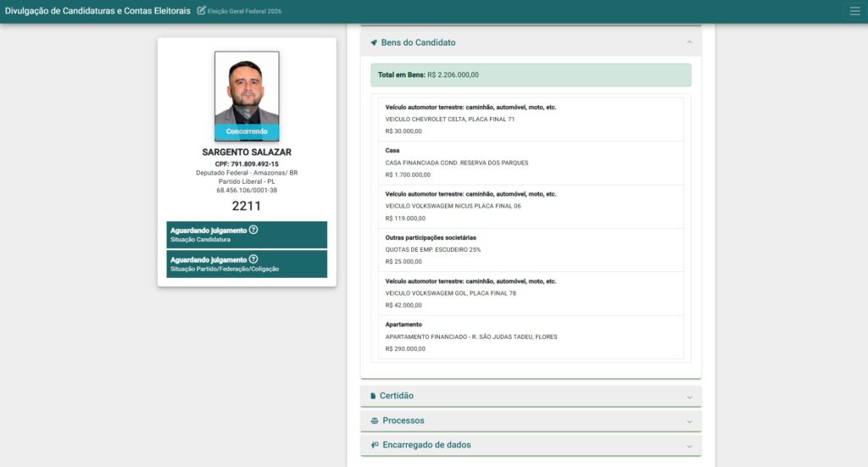Open the hamburger menu in the header
Viewport: 868px width, 467px height.
pyautogui.click(x=854, y=11)
